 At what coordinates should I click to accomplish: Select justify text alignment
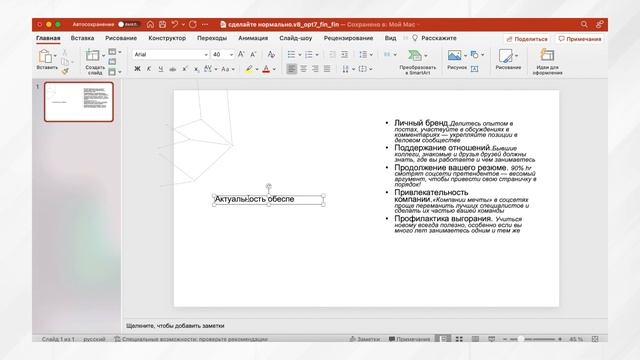[x=327, y=69]
